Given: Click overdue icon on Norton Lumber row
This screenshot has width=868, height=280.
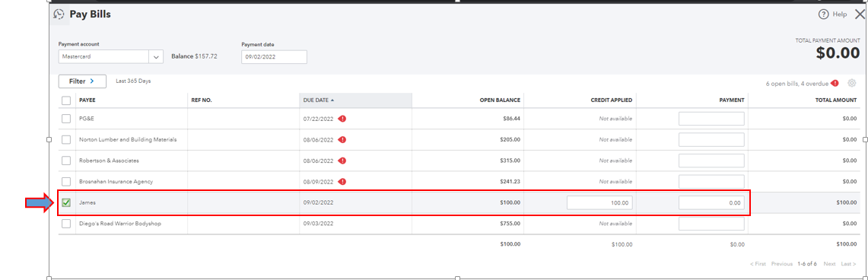Looking at the screenshot, I should click(342, 139).
